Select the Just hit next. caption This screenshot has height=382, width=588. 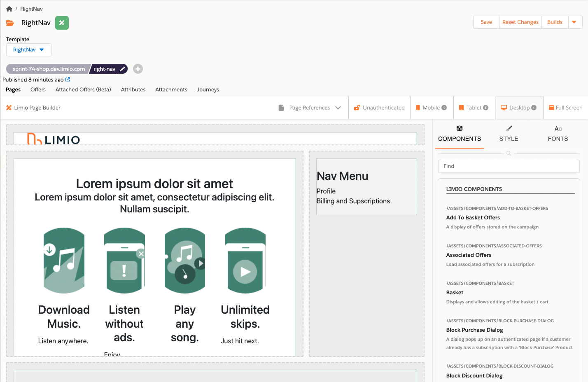(x=240, y=341)
